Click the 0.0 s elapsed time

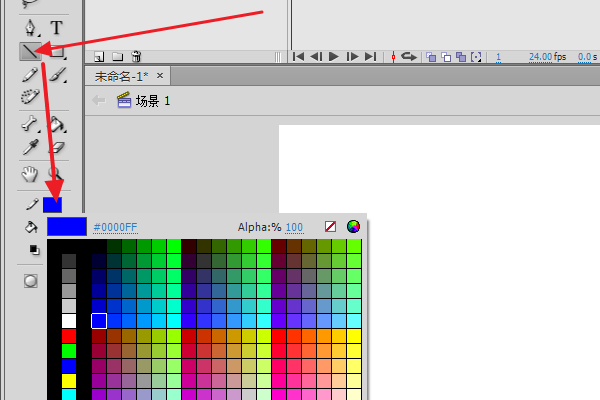pos(584,57)
